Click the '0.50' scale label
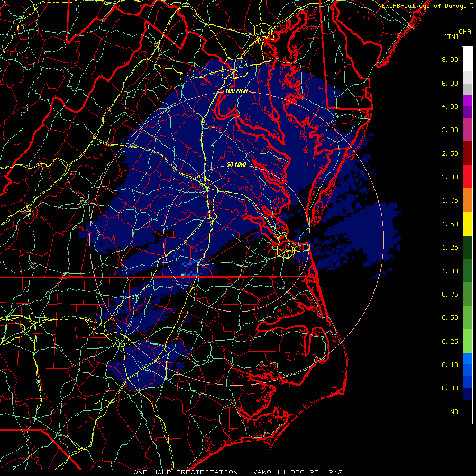476x476 pixels. (x=450, y=318)
